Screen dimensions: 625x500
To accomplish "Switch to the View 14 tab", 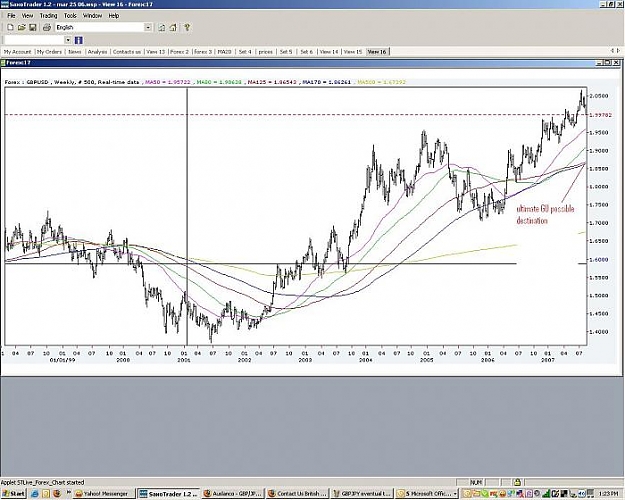I will [329, 52].
